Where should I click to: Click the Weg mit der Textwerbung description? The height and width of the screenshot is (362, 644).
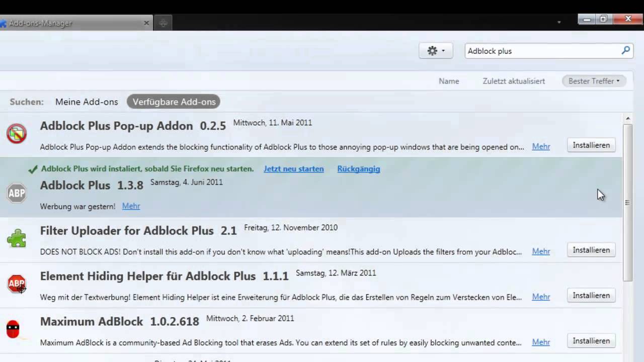tap(281, 297)
